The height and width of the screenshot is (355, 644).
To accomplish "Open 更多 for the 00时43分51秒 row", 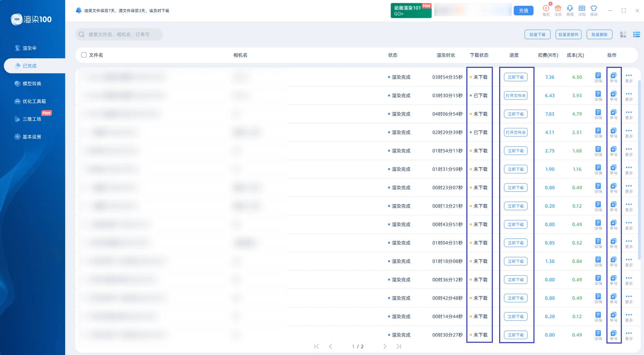I will pos(629,225).
